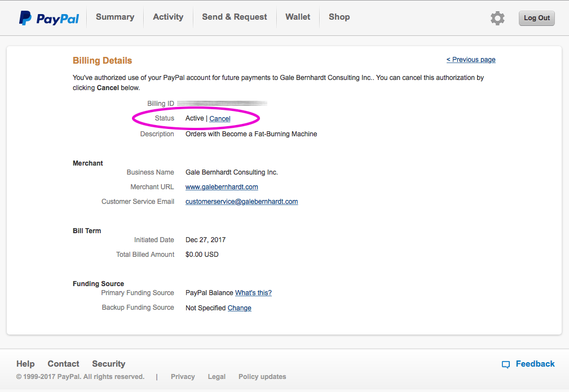
Task: Click the Backup Funding Source label
Action: click(x=138, y=307)
